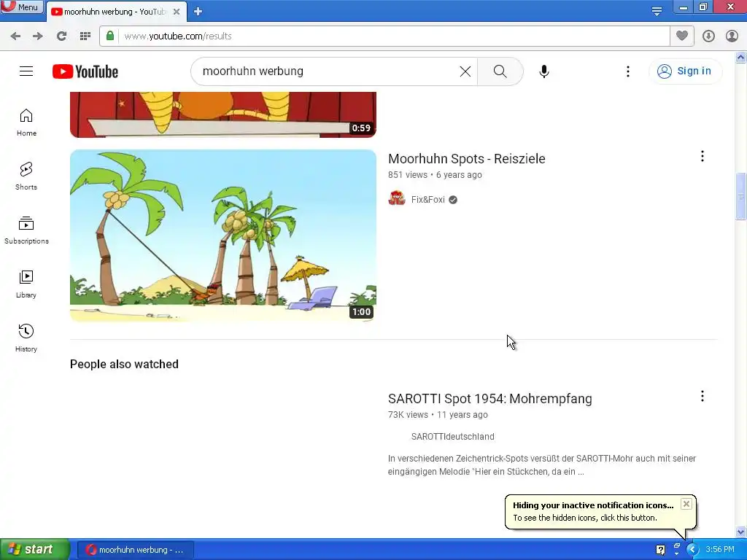The height and width of the screenshot is (560, 747).
Task: Clear the search query text
Action: click(x=465, y=71)
